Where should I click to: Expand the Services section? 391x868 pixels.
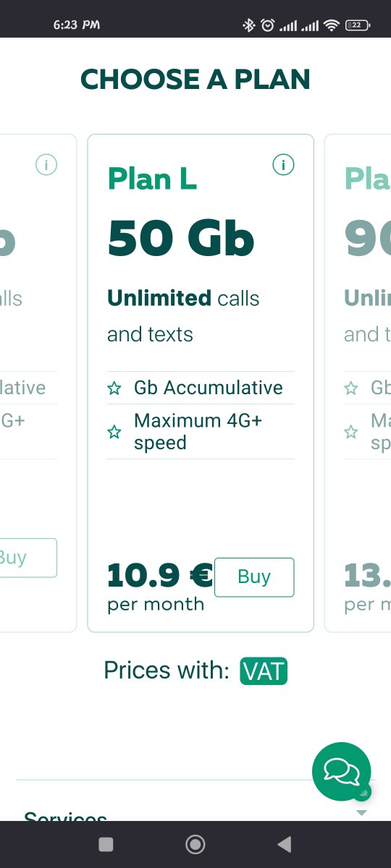click(195, 816)
